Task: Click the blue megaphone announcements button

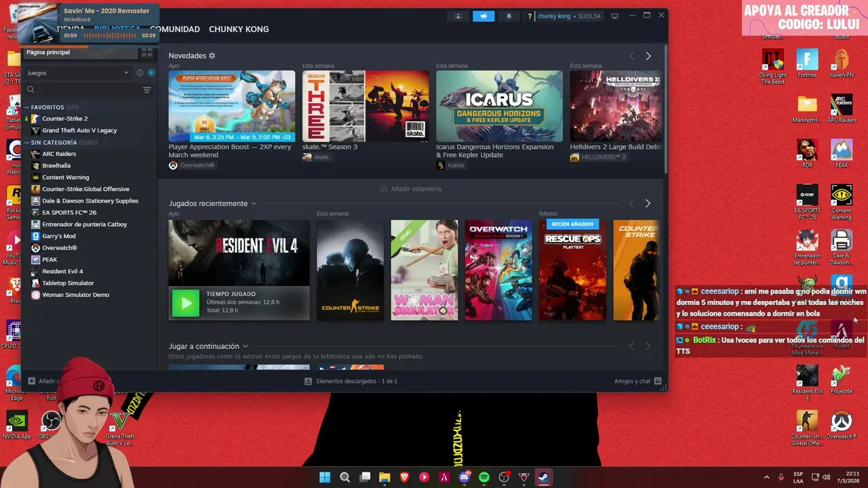Action: [484, 16]
